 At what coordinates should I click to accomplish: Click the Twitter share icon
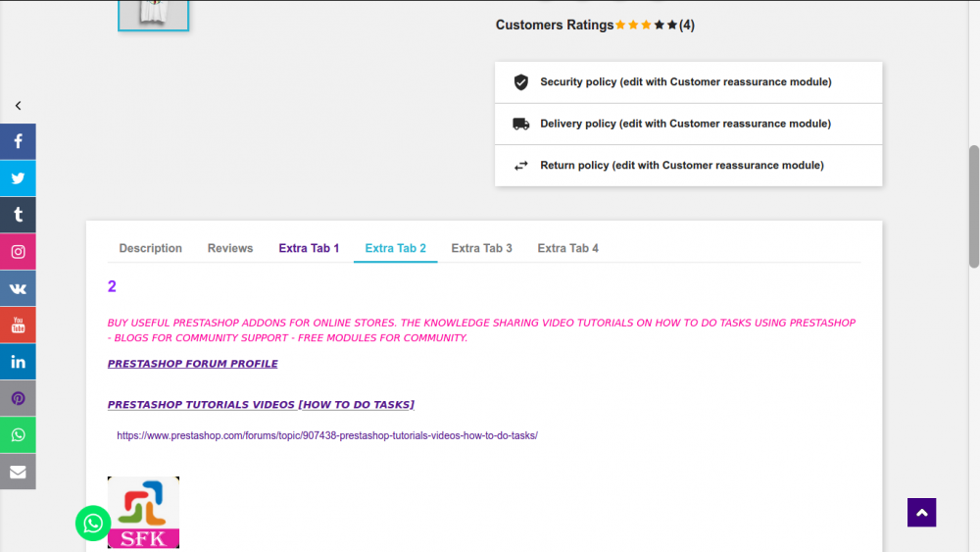(x=18, y=178)
